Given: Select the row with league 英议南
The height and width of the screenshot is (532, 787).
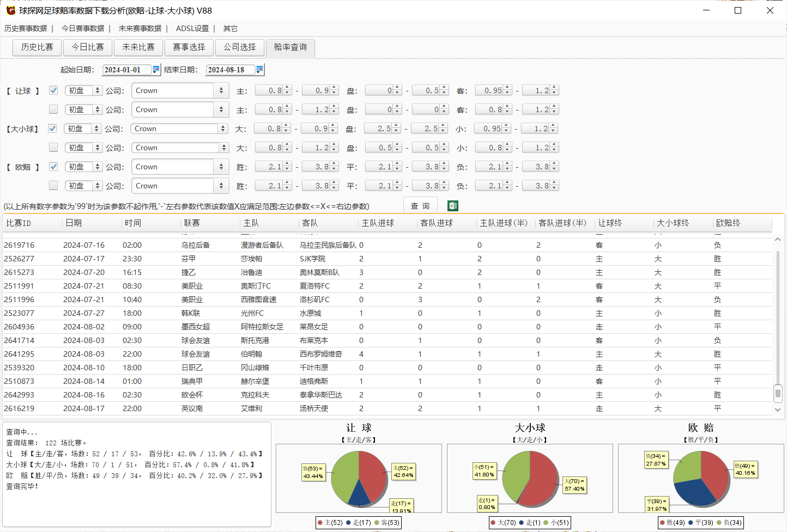Looking at the screenshot, I should [x=388, y=408].
